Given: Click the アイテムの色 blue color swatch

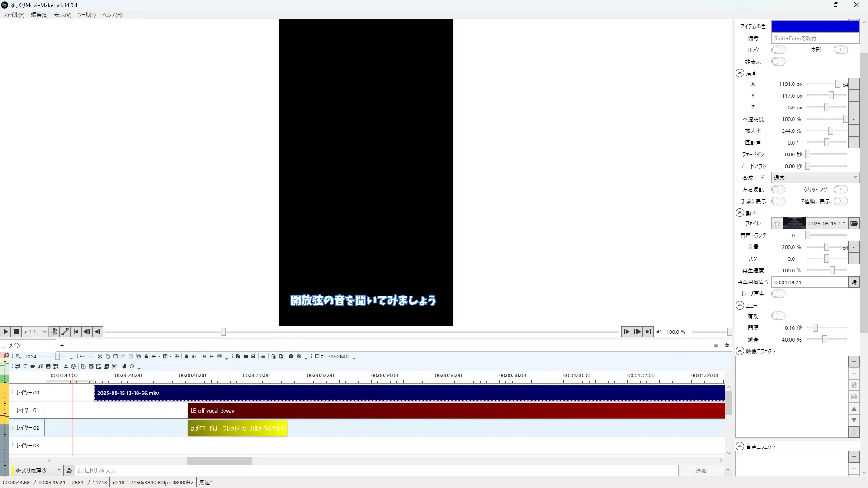Looking at the screenshot, I should pos(815,26).
